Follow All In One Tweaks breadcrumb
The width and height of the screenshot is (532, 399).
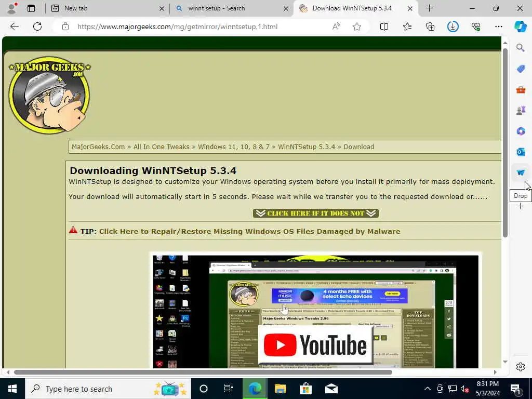(161, 147)
